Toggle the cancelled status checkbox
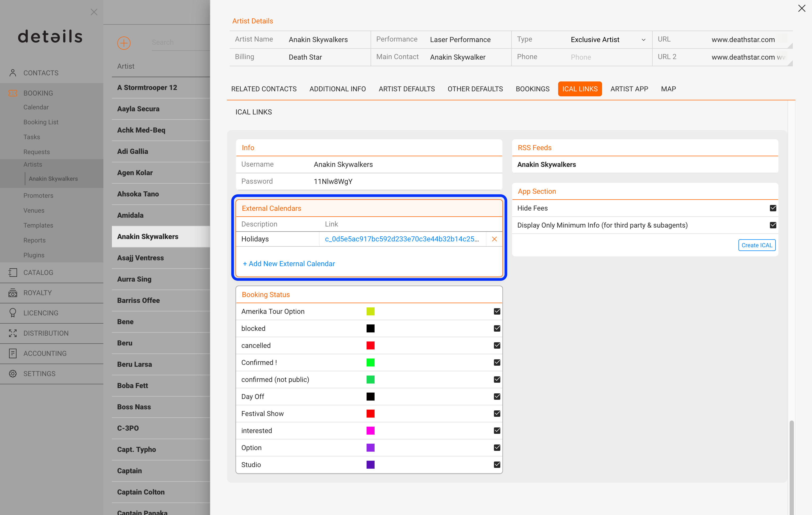 tap(497, 345)
